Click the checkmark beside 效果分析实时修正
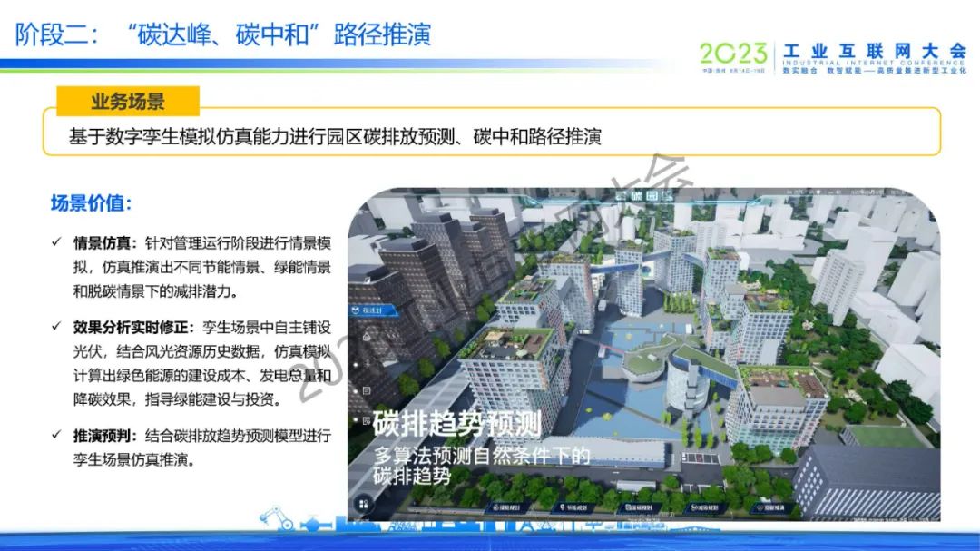Image resolution: width=980 pixels, height=551 pixels. [56, 327]
